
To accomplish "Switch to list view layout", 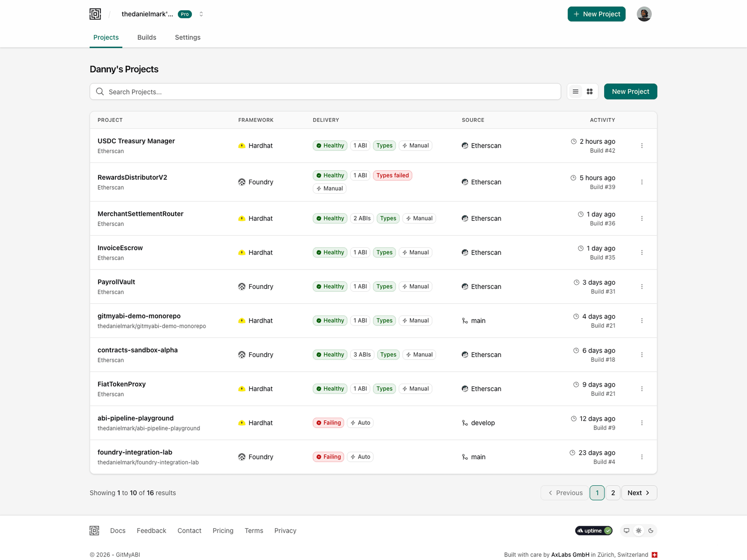I will [575, 91].
